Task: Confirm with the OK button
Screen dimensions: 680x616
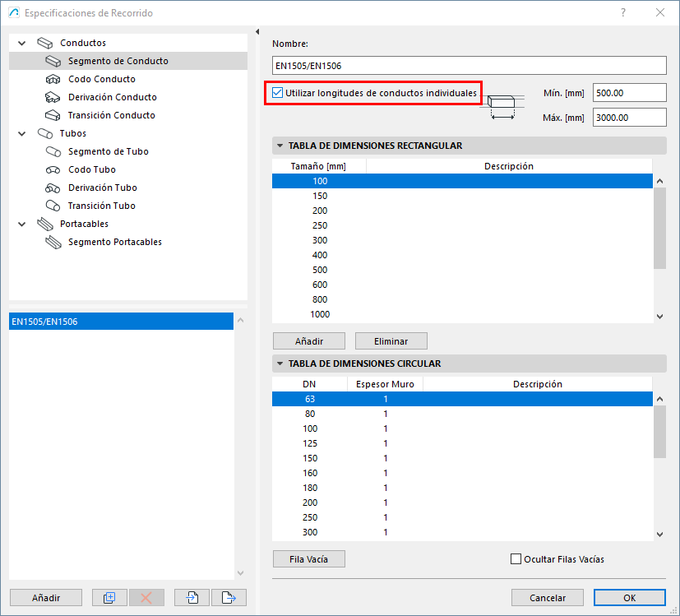Action: (x=630, y=598)
